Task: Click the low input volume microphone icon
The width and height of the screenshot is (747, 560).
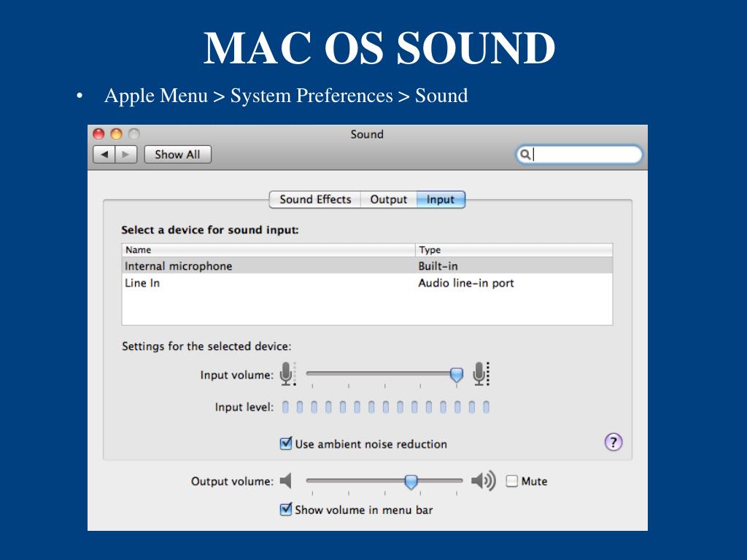Action: pos(287,374)
